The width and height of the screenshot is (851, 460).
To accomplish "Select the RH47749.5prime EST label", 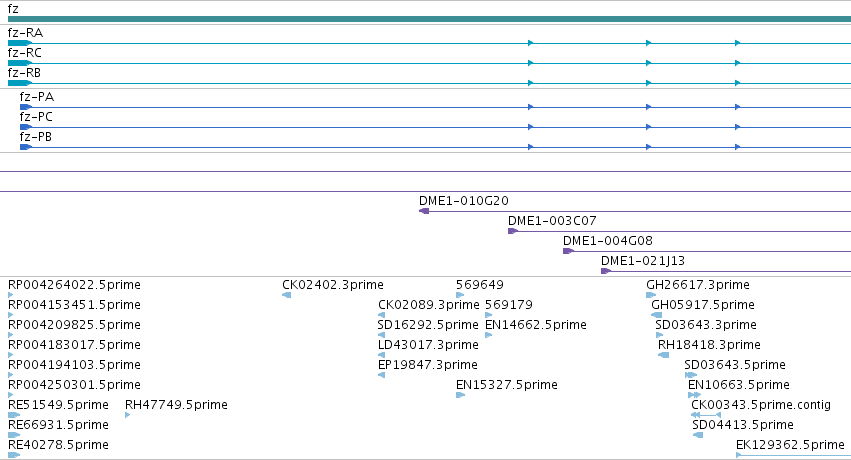I will click(x=176, y=405).
